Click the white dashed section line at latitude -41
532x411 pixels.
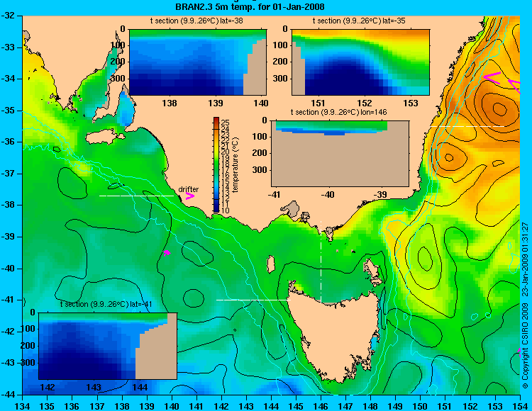click(x=253, y=300)
